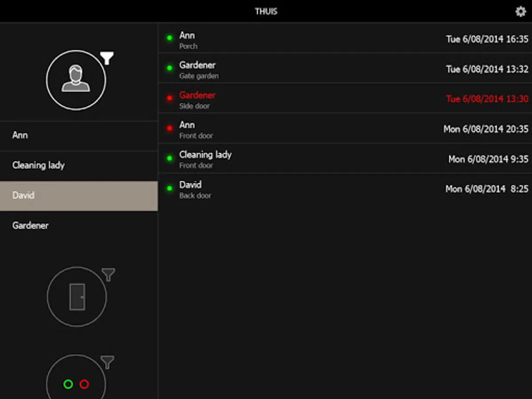Open the settings gear icon

click(520, 11)
